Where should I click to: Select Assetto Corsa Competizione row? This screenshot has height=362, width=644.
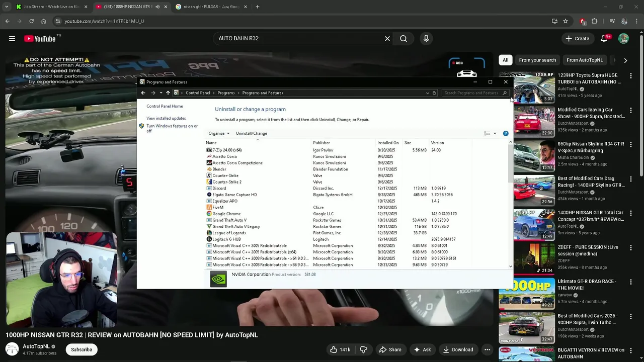339,163
